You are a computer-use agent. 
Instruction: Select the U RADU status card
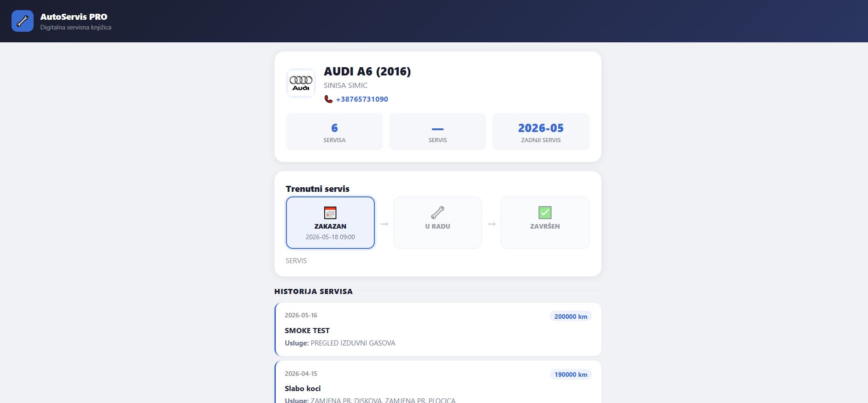point(437,223)
